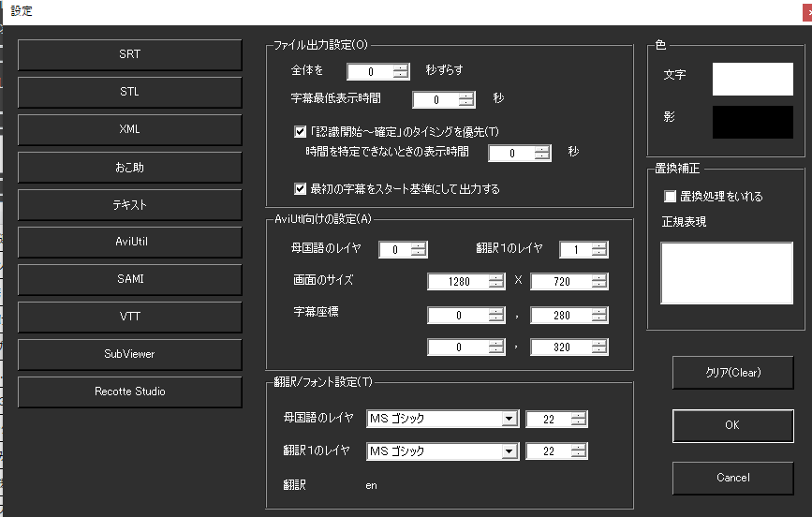Adjust the X spinner left of 280
Viewport: 812px width, 517px height.
coord(496,315)
